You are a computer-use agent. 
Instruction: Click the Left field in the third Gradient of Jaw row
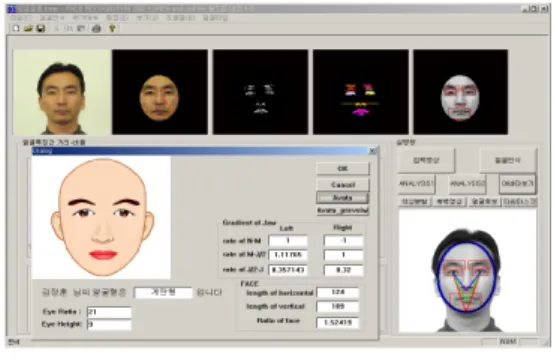(288, 270)
